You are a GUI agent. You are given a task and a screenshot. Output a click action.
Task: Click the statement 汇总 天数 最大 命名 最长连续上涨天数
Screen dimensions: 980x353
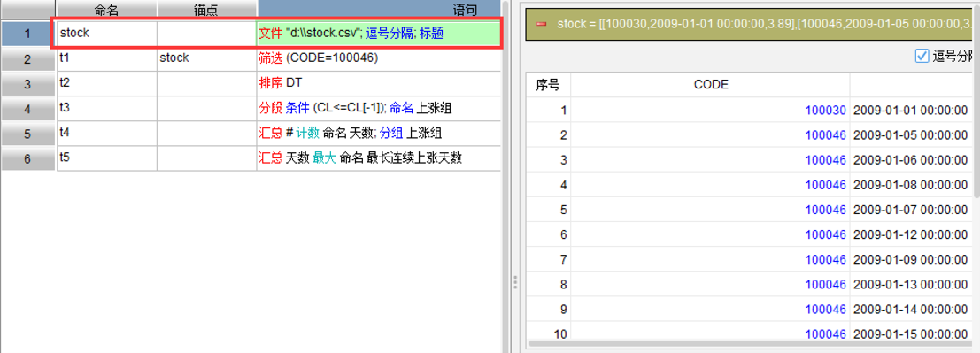pyautogui.click(x=360, y=158)
